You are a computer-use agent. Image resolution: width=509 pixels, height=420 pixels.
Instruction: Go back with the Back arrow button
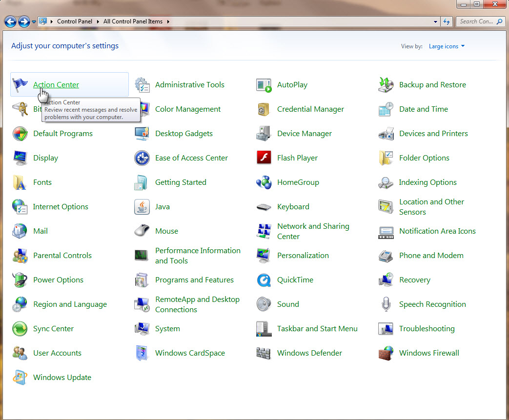pyautogui.click(x=10, y=22)
